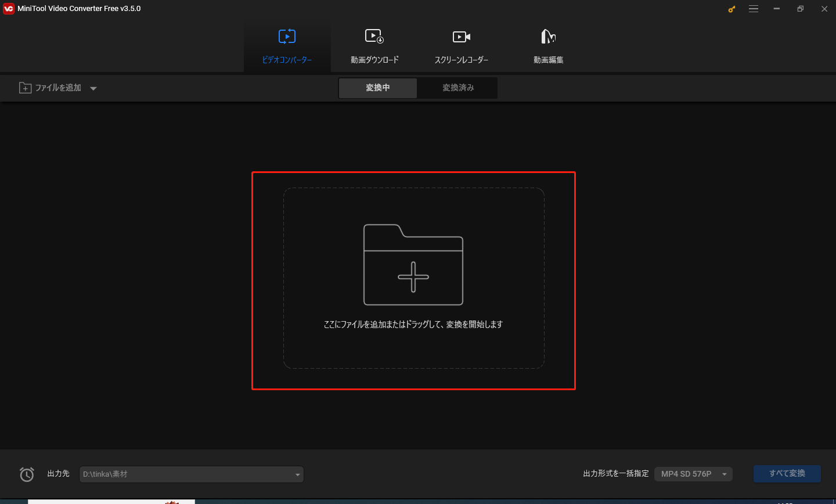The height and width of the screenshot is (504, 836).
Task: Open the スクリーンレコーダー module
Action: coord(462,46)
